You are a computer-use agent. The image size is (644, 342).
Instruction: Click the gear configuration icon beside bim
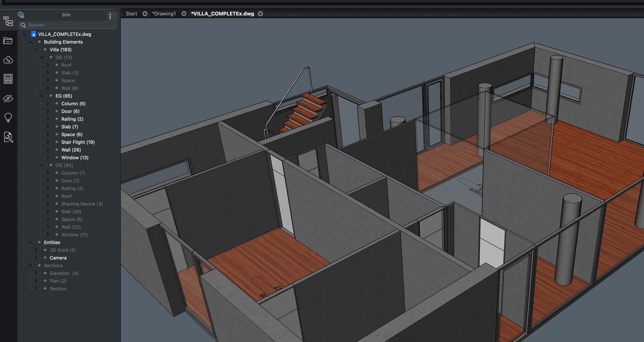click(21, 15)
